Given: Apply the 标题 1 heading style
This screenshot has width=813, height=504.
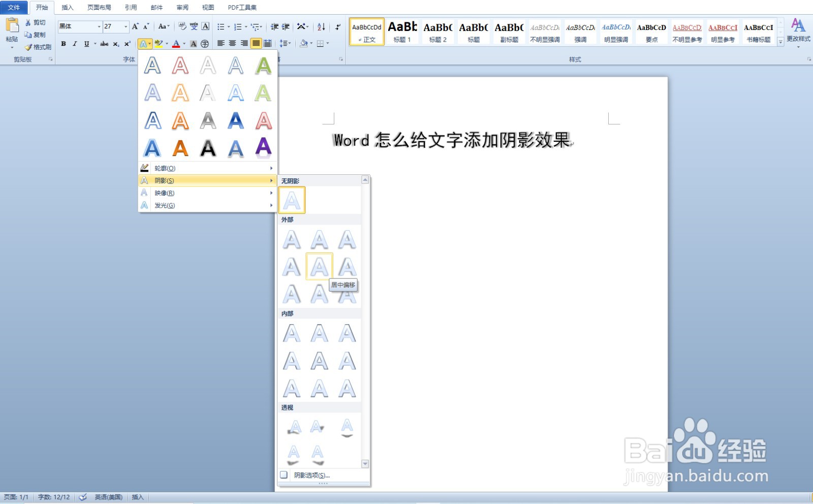Looking at the screenshot, I should click(x=402, y=31).
